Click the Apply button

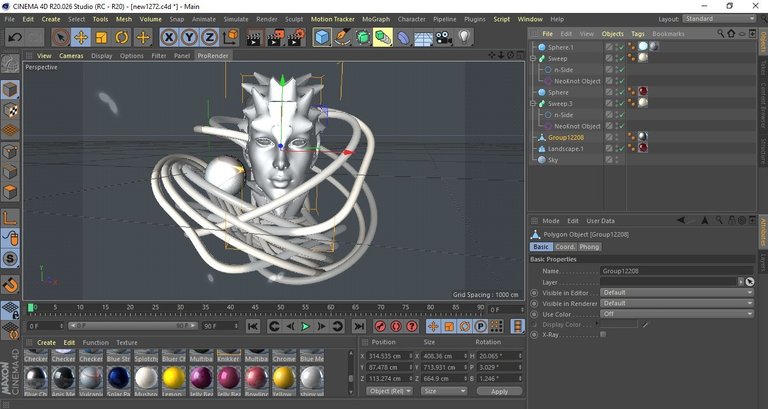click(x=499, y=391)
